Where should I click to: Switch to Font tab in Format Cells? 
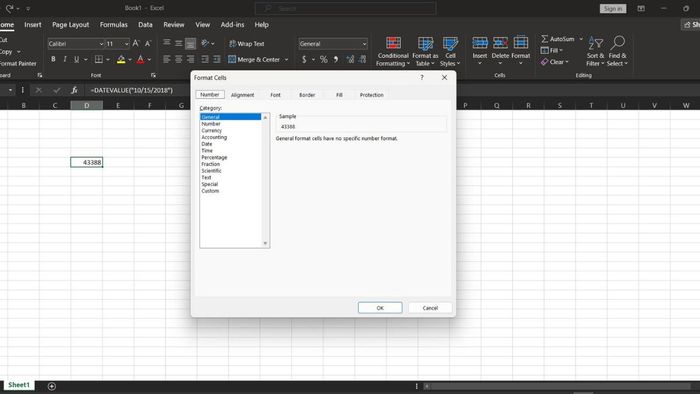coord(275,95)
